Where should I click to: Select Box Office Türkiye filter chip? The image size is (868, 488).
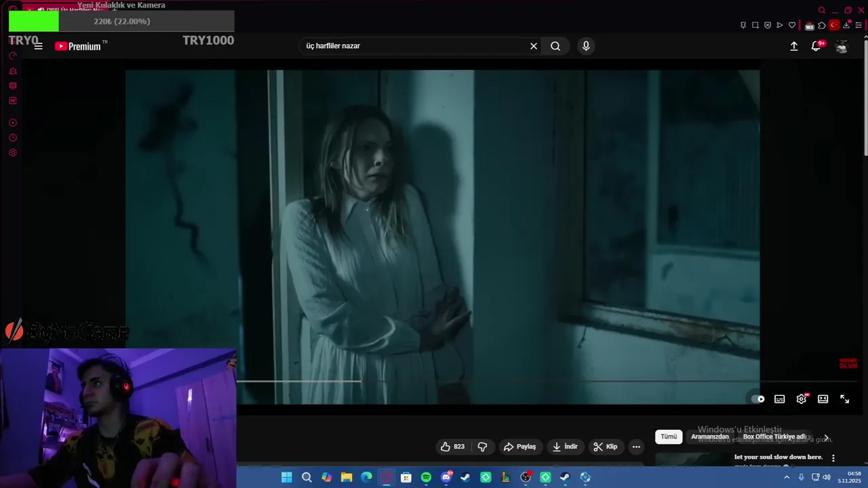click(x=774, y=436)
